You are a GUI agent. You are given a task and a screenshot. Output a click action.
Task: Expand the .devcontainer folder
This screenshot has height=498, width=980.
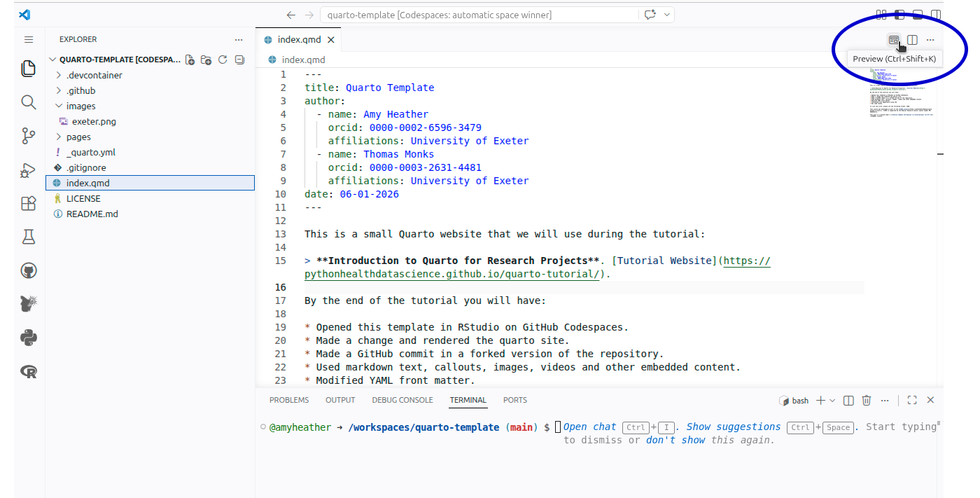pyautogui.click(x=150, y=76)
